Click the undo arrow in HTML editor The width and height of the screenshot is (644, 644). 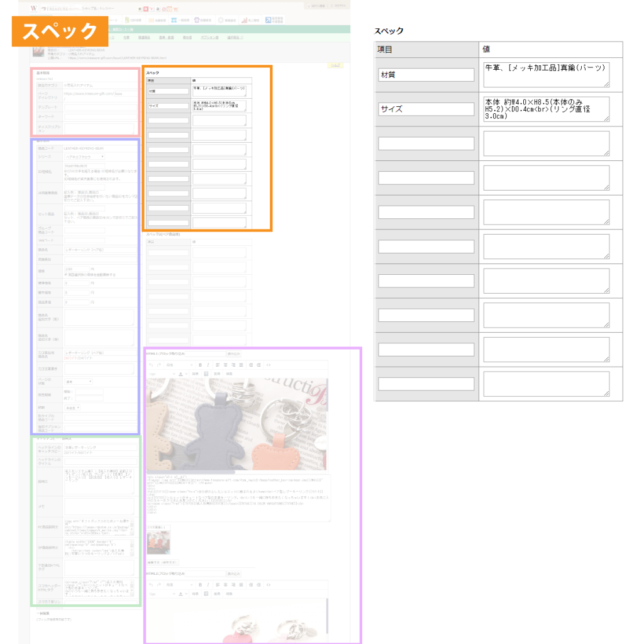coord(150,365)
